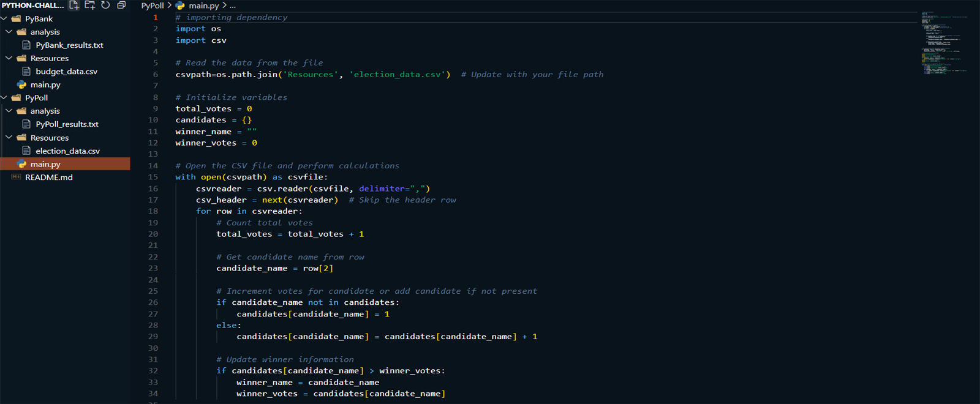Collapse the PyBank analysis folder

click(9, 32)
